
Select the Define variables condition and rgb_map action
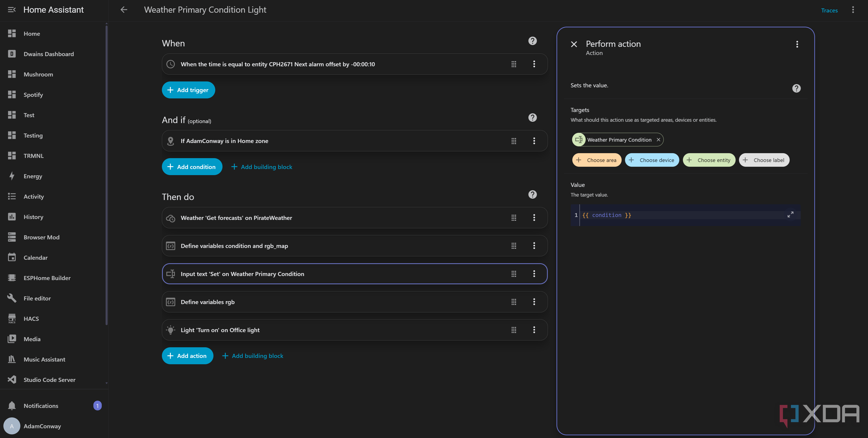click(355, 246)
